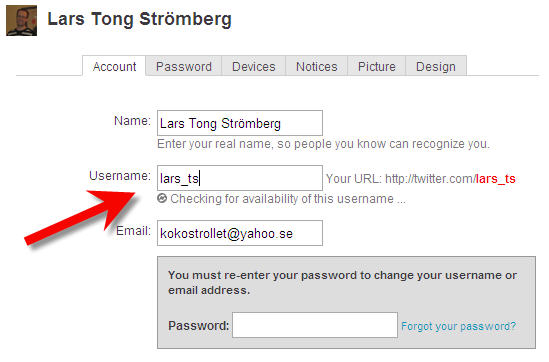Click the bold 'Password:' label
Screen dimensions: 549x362
[199, 326]
